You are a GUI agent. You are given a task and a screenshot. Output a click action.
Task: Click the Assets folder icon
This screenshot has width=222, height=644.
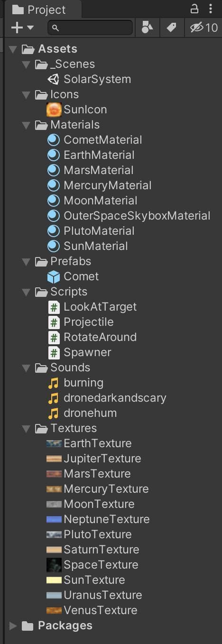click(28, 49)
